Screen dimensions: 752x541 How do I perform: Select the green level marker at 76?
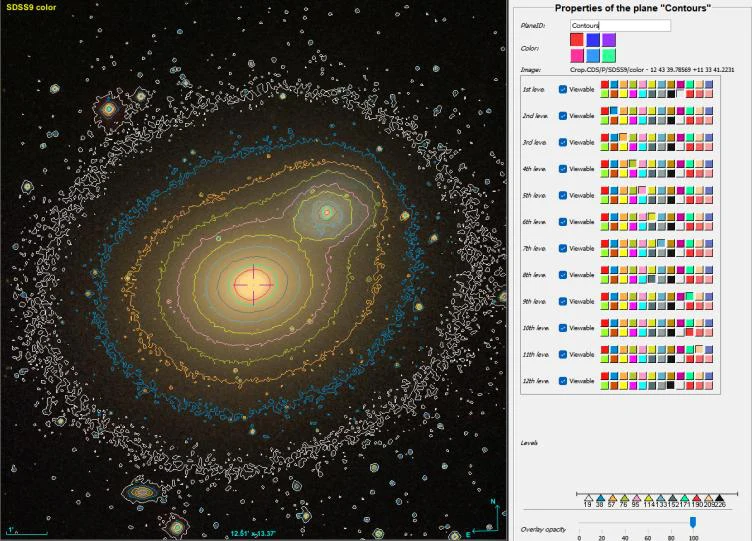tap(624, 499)
